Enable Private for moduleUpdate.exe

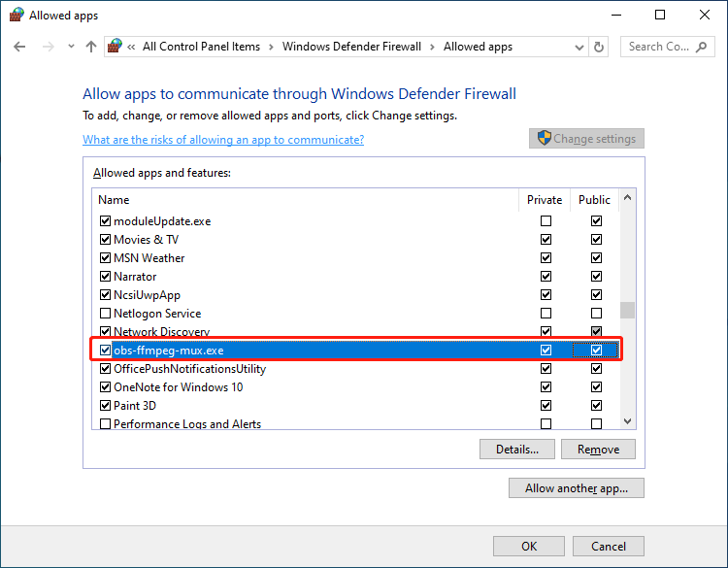pos(546,220)
